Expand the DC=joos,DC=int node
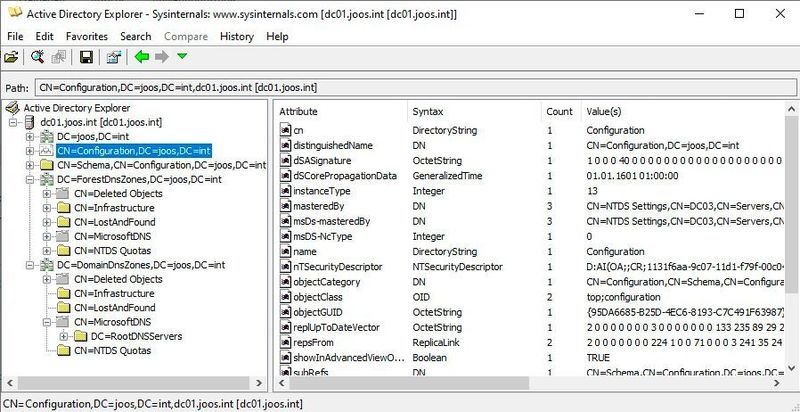This screenshot has height=412, width=800. click(30, 137)
